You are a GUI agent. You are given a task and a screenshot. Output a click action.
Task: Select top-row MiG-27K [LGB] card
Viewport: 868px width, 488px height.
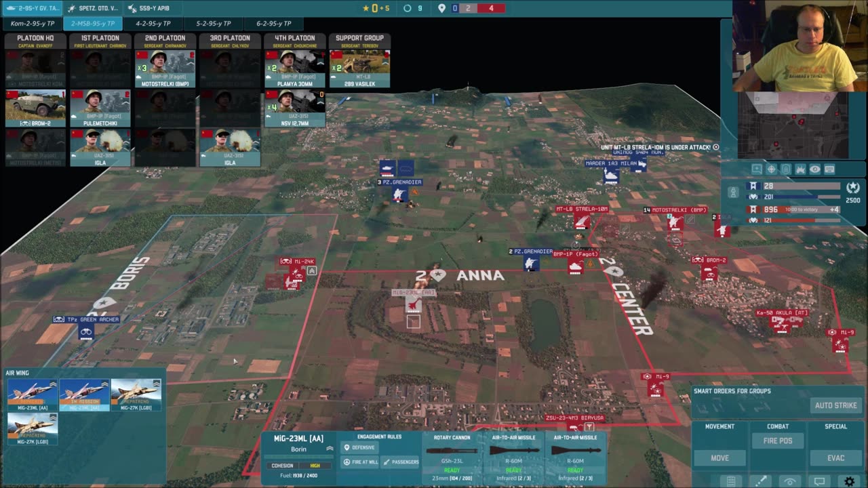point(136,395)
